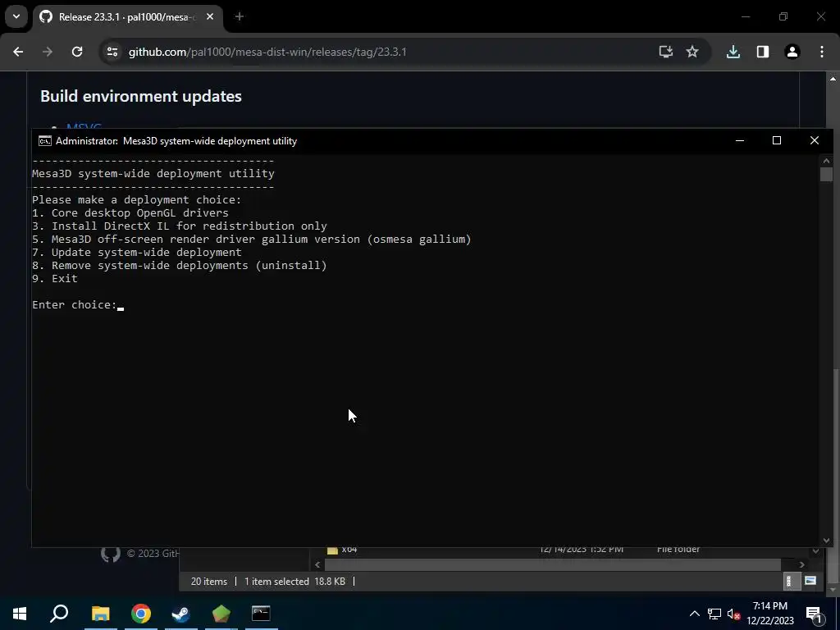Open File Explorer from taskbar
Image resolution: width=840 pixels, height=630 pixels.
[101, 614]
